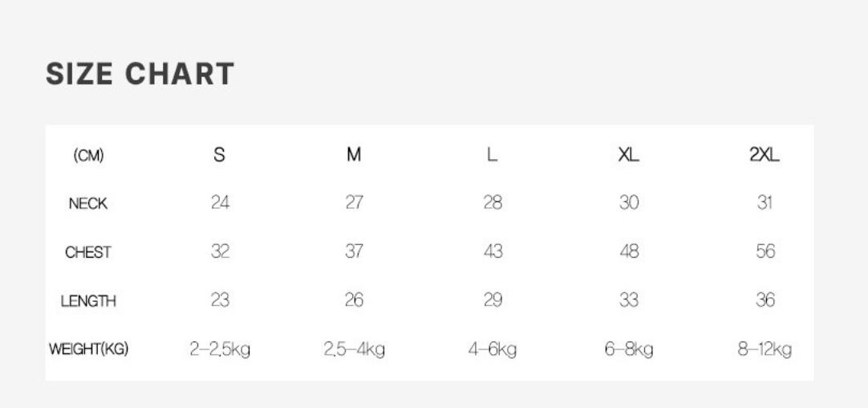The image size is (868, 408).
Task: Select the 2XL size column header
Action: [x=765, y=155]
